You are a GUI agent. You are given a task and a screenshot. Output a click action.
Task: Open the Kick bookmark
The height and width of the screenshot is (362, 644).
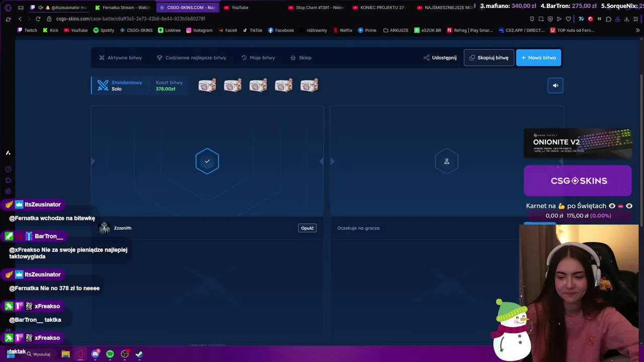pyautogui.click(x=51, y=30)
